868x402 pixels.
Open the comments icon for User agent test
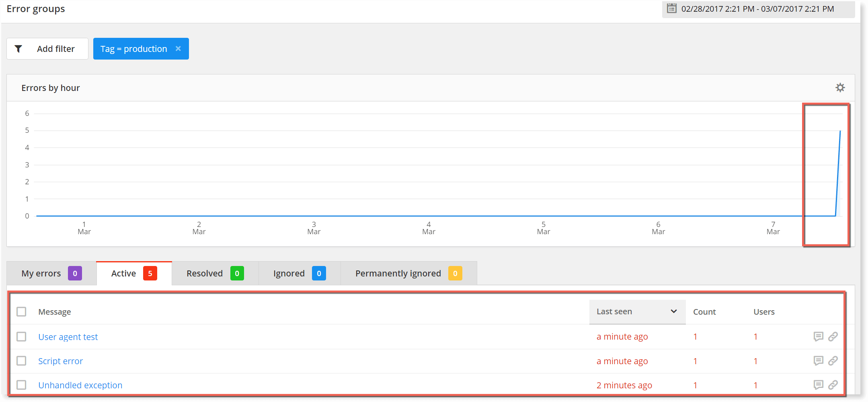click(x=818, y=336)
